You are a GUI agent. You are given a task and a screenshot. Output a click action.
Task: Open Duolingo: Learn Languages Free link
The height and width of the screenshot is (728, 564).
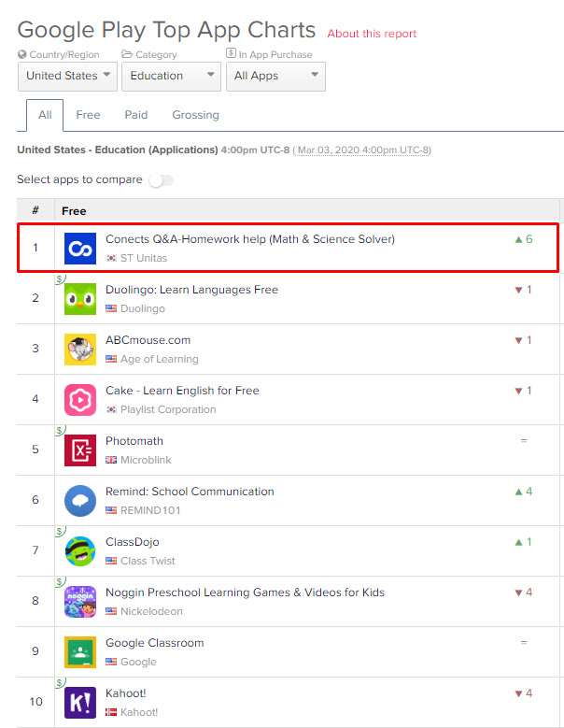tap(191, 290)
